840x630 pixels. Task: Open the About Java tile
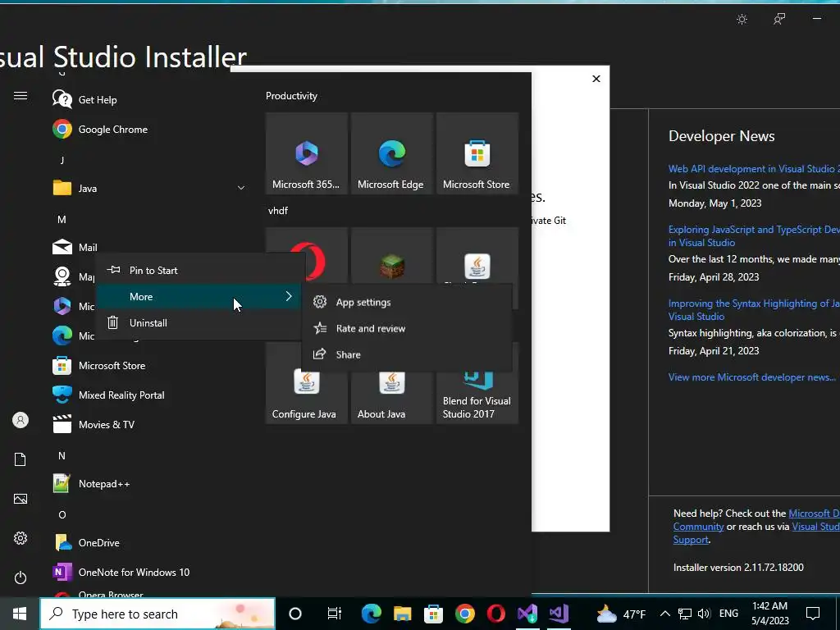tap(391, 397)
